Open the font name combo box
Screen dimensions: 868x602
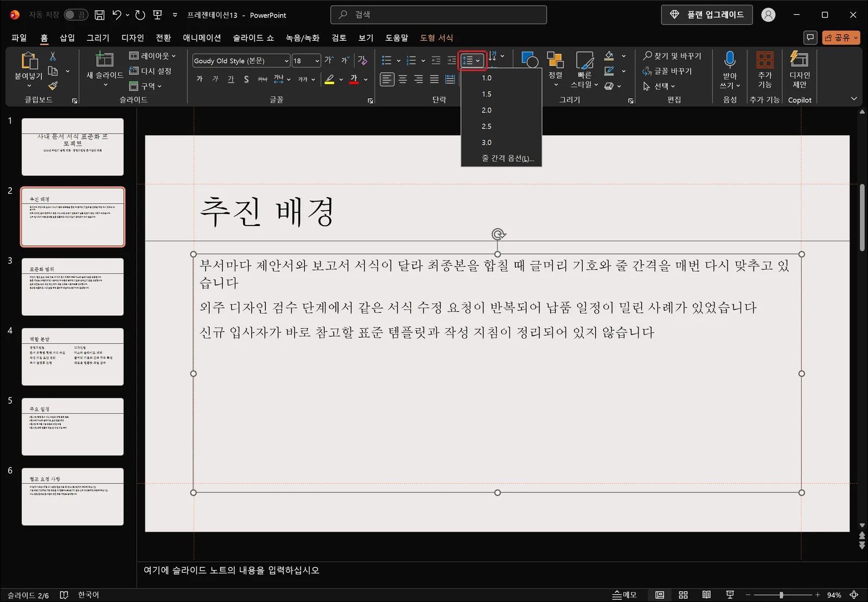coord(241,61)
